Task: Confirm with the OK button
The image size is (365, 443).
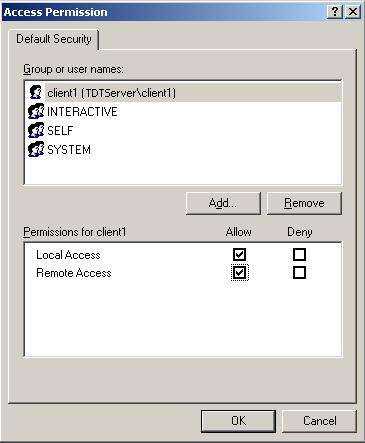Action: pos(238,421)
